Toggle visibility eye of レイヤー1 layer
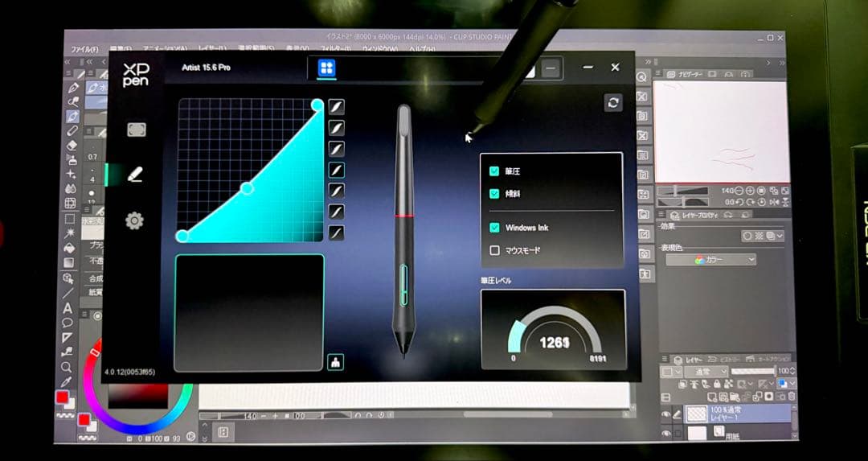 point(665,414)
